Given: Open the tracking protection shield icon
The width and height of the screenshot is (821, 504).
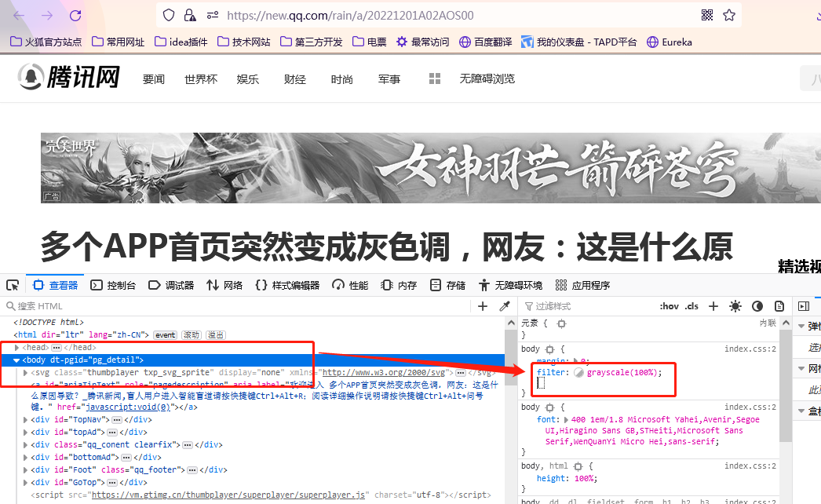Looking at the screenshot, I should point(169,16).
